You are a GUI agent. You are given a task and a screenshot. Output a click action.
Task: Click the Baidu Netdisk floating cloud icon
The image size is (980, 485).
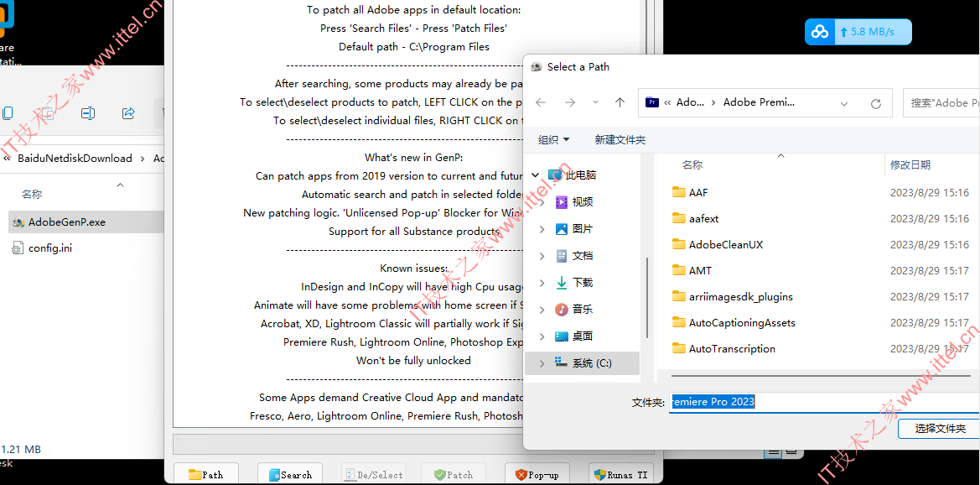[x=819, y=31]
